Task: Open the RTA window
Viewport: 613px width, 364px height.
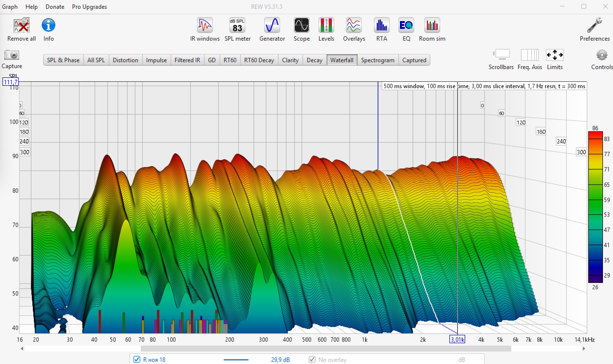Action: 382,25
